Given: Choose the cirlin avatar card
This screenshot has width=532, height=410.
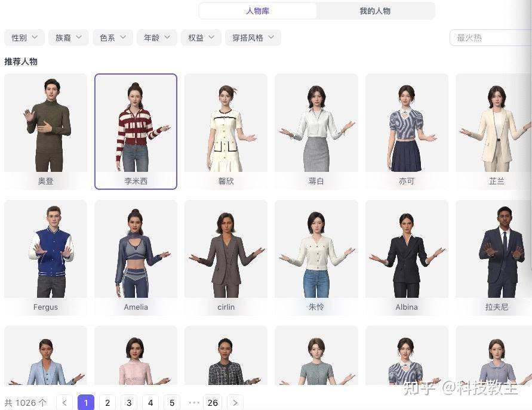Looking at the screenshot, I should [x=226, y=258].
